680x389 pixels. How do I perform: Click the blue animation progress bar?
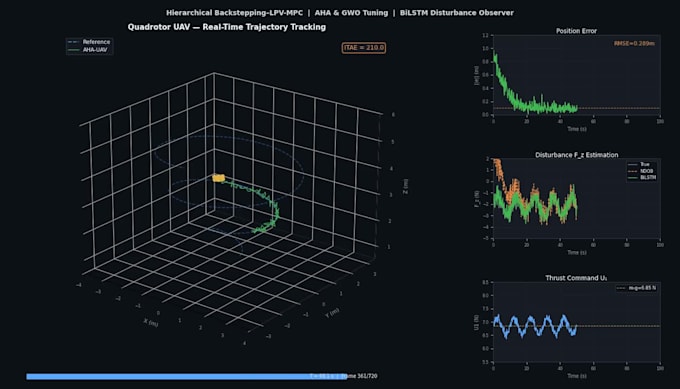click(186, 376)
